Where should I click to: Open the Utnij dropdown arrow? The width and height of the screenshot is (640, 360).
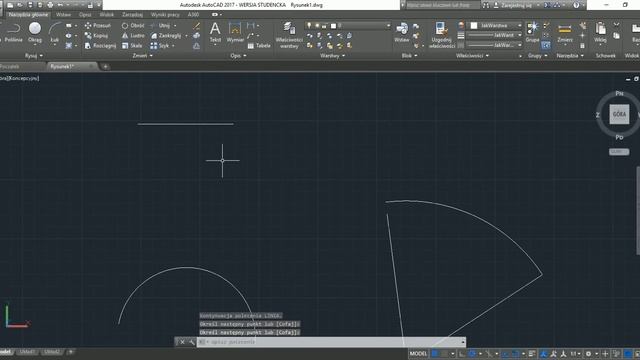[x=175, y=25]
